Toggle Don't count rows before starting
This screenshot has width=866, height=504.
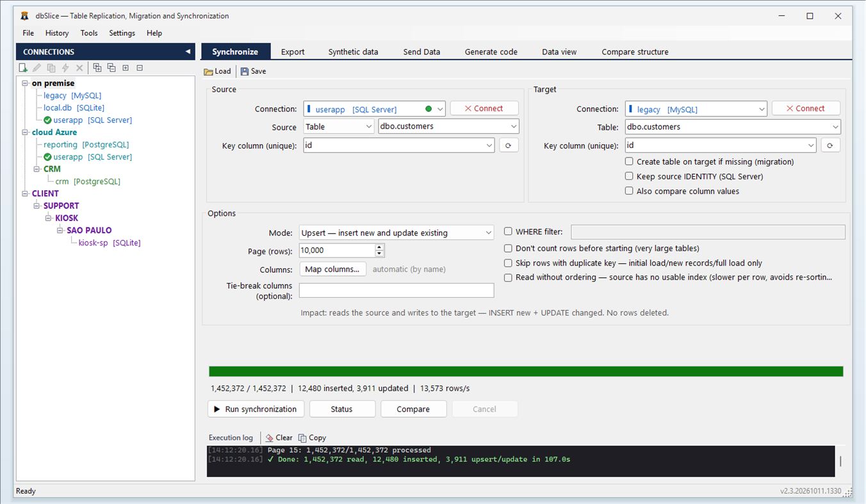[x=508, y=248]
